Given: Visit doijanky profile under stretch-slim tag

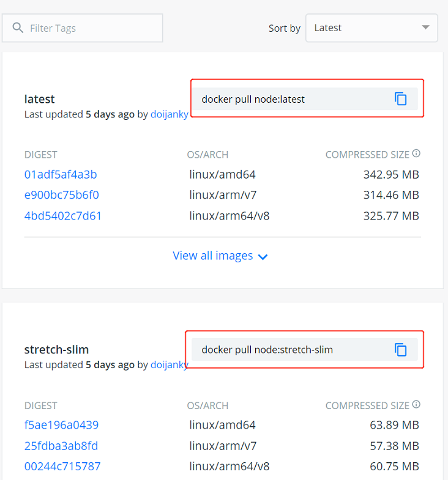Looking at the screenshot, I should [x=170, y=365].
